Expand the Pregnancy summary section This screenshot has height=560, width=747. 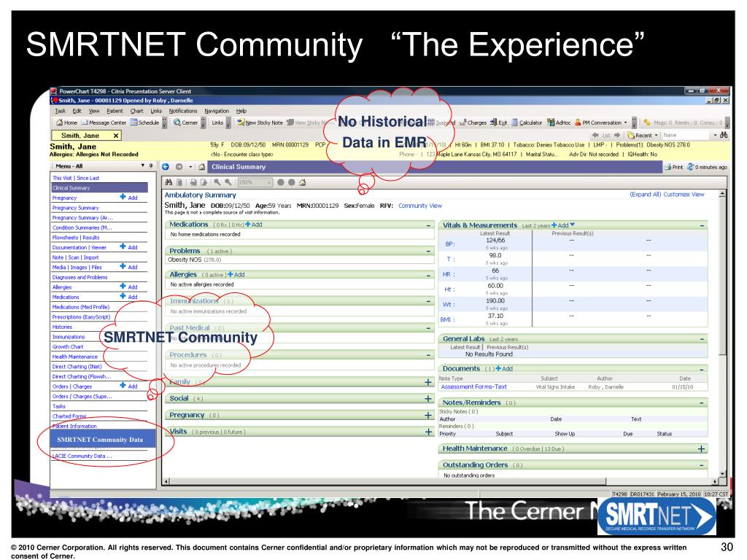(427, 415)
